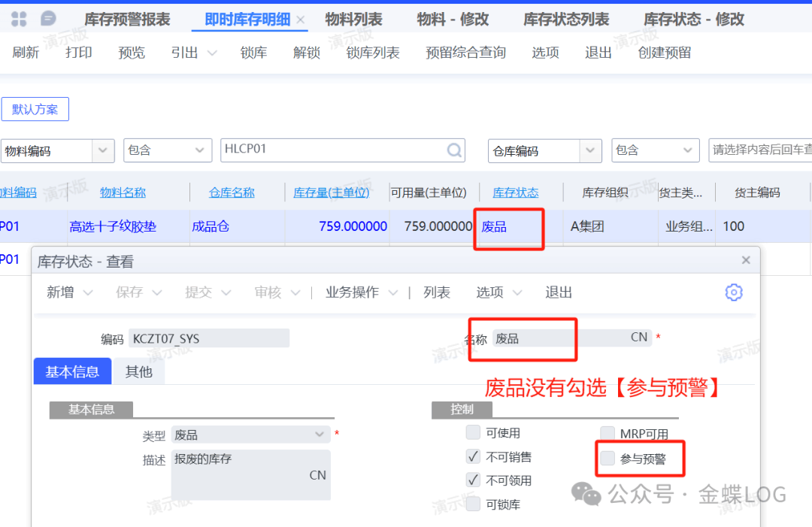The width and height of the screenshot is (812, 527).
Task: Expand the 物料编码 filter dropdown
Action: pyautogui.click(x=103, y=150)
